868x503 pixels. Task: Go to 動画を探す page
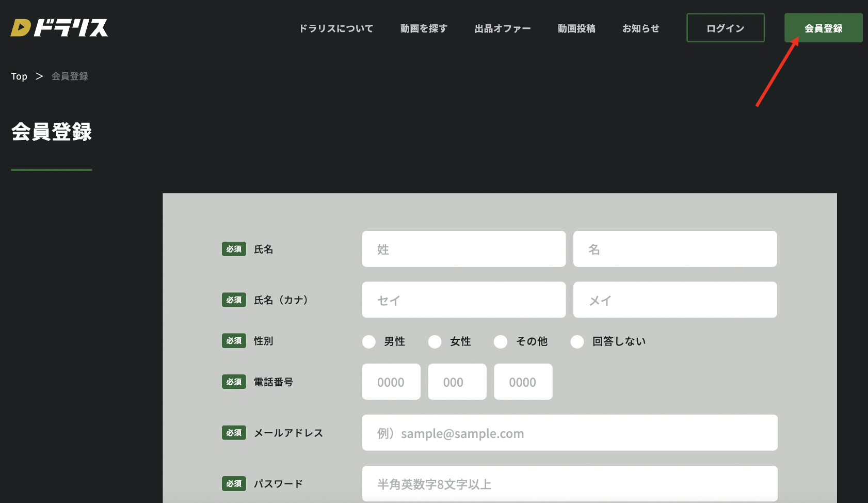pyautogui.click(x=424, y=28)
